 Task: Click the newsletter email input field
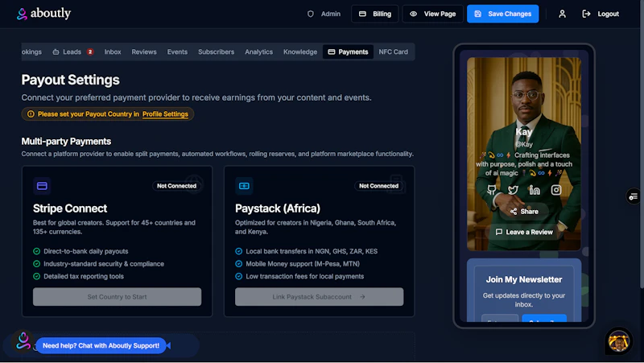coord(500,319)
